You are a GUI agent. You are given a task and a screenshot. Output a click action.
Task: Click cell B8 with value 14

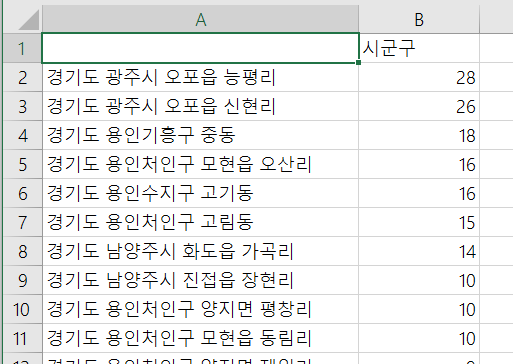(x=419, y=251)
